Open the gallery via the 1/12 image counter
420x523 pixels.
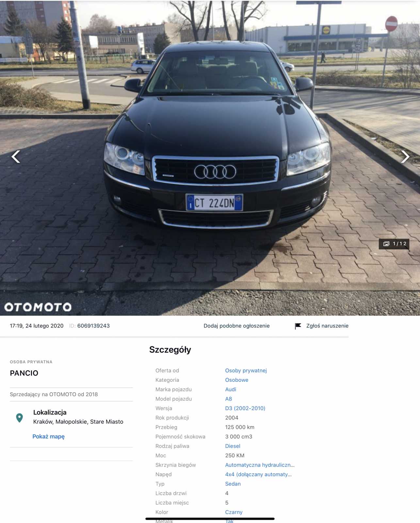(394, 244)
